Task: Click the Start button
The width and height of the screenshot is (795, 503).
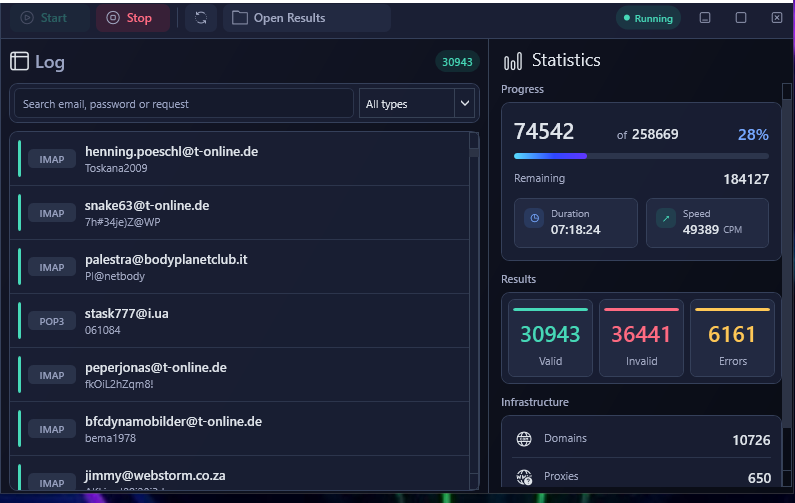Action: [x=50, y=18]
